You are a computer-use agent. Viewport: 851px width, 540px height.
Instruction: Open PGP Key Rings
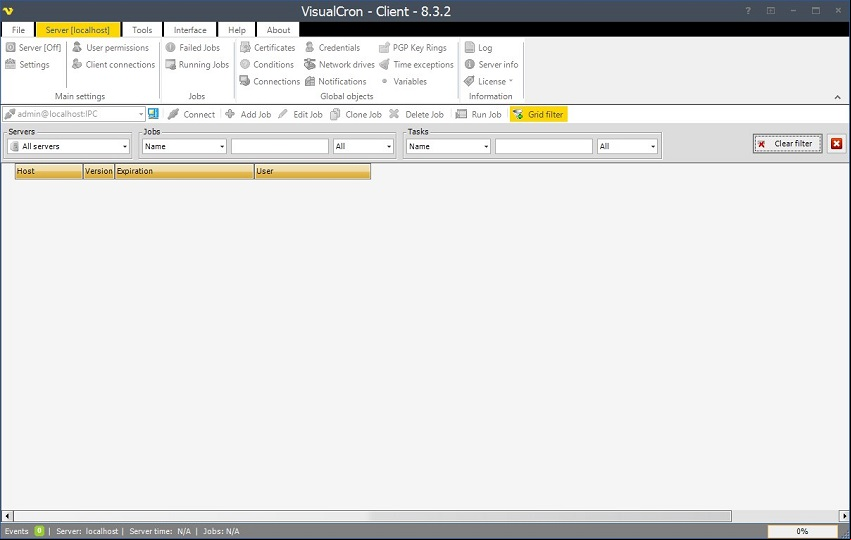[413, 48]
